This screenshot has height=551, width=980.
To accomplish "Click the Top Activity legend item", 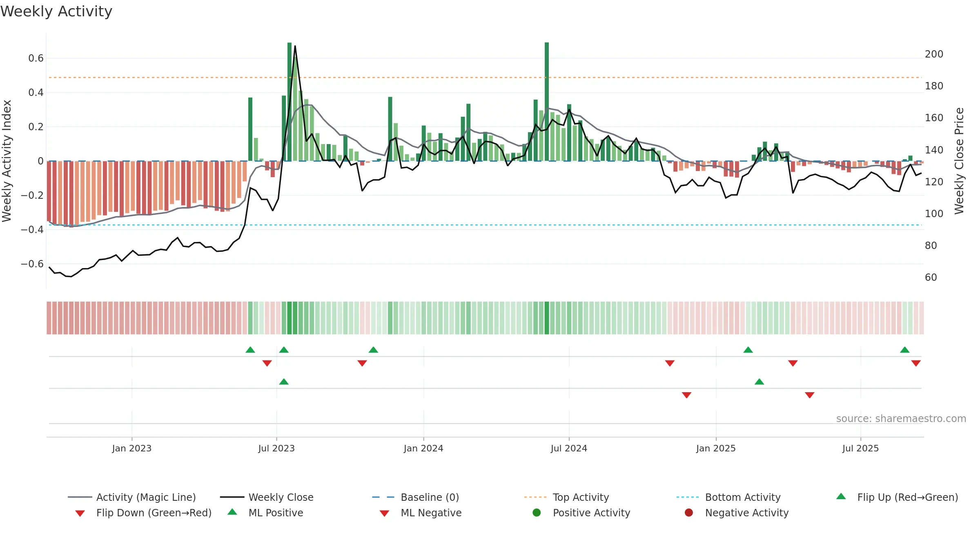I will click(x=567, y=497).
